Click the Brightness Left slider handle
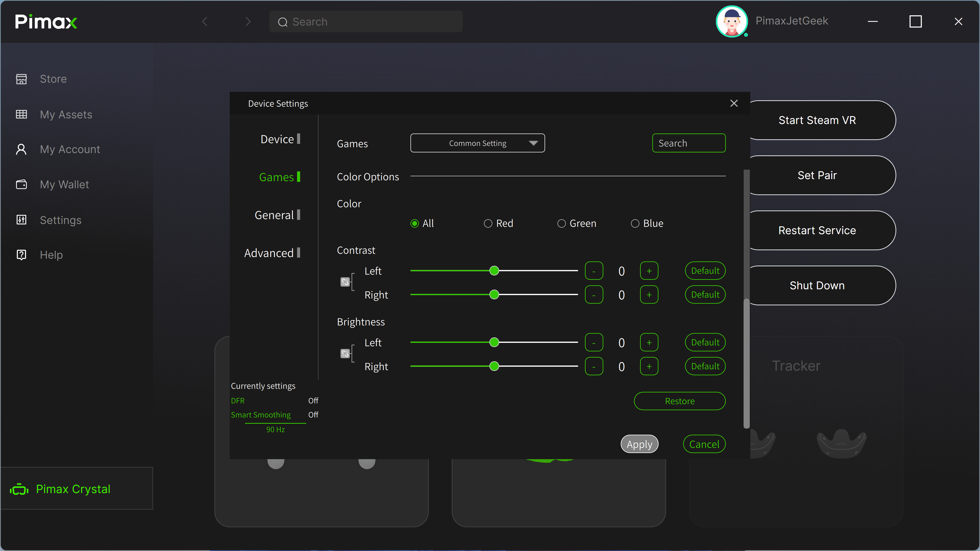 pos(494,342)
